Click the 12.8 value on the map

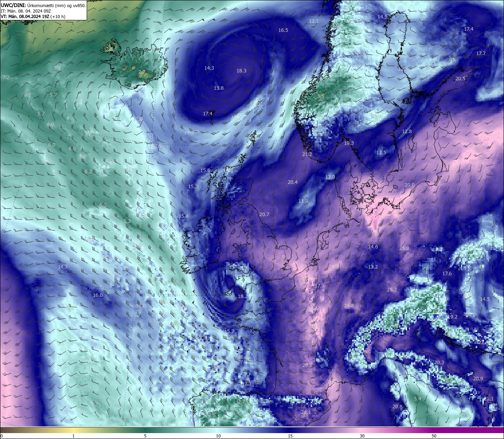(x=407, y=132)
